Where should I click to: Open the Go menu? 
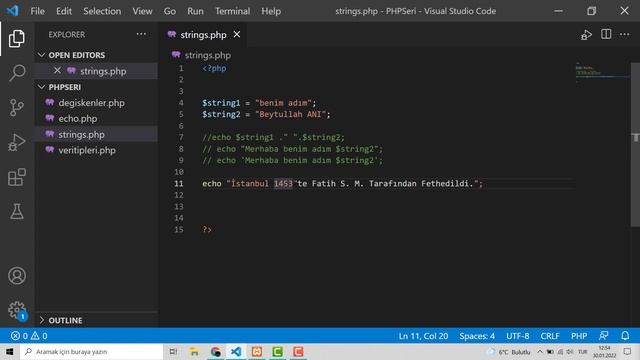170,11
